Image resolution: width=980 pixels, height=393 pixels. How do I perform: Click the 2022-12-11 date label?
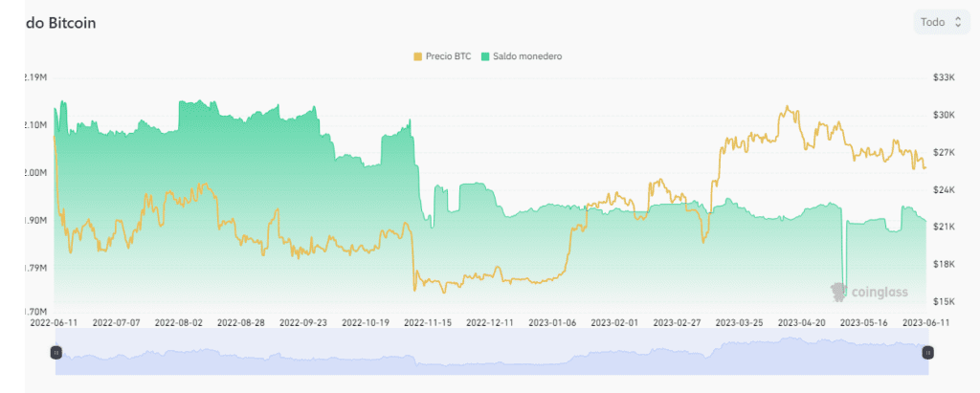(x=490, y=323)
